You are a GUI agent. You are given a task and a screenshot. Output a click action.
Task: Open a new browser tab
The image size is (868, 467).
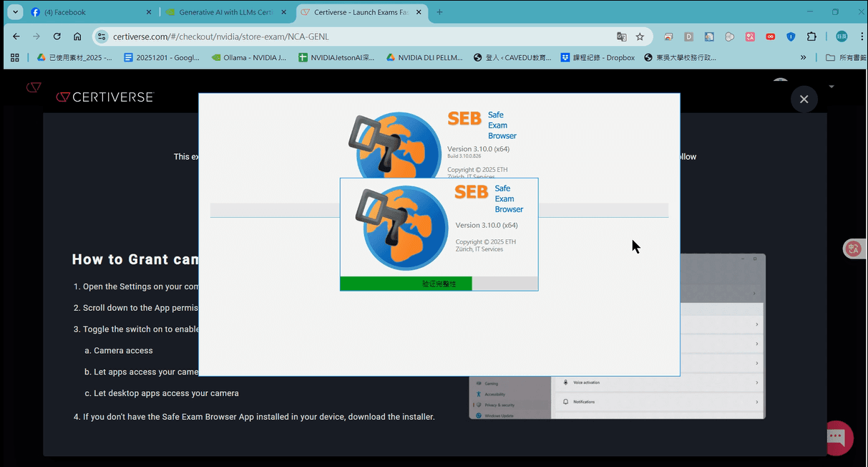(x=439, y=12)
